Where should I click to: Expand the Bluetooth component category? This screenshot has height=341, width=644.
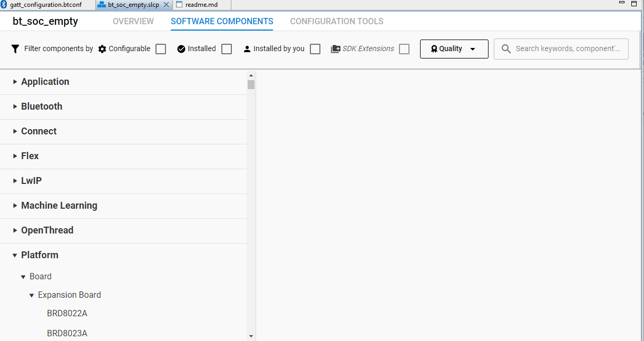click(41, 106)
